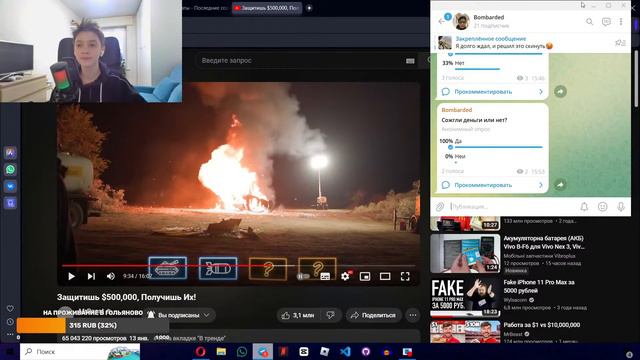Open Visual Studio Code from the taskbar

[x=345, y=351]
